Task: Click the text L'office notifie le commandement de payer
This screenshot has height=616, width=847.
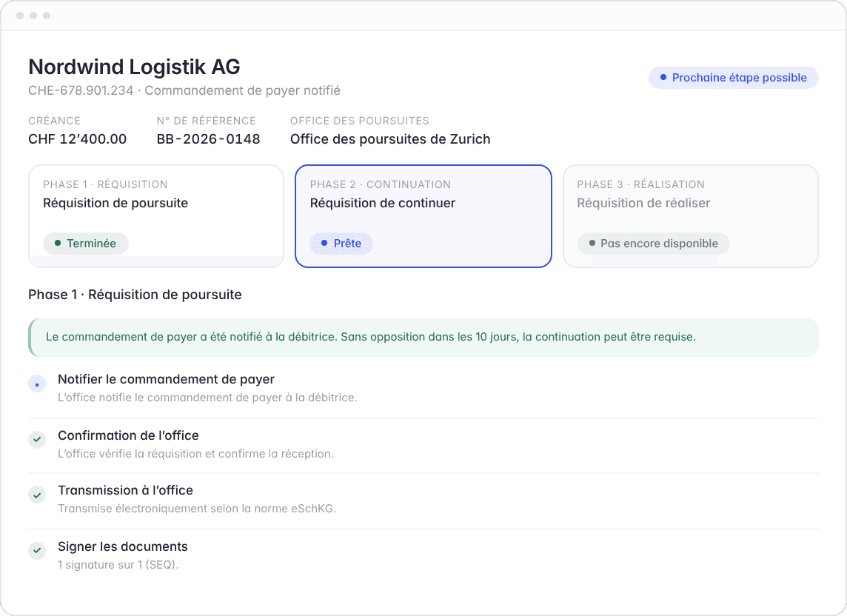Action: pyautogui.click(x=207, y=397)
